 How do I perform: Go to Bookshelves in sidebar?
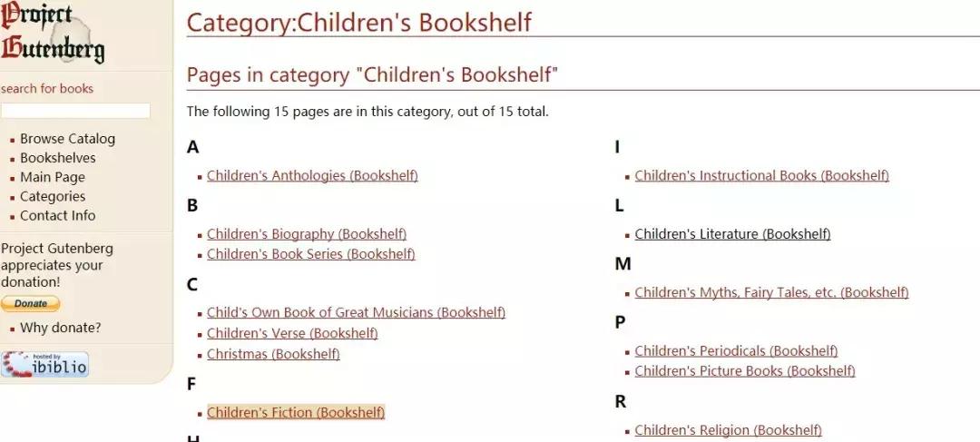57,158
